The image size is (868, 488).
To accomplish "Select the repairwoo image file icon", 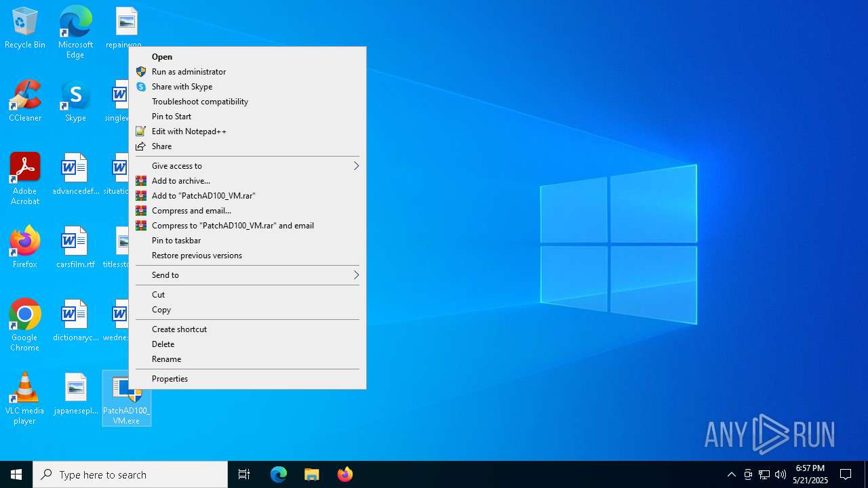I will click(x=125, y=28).
